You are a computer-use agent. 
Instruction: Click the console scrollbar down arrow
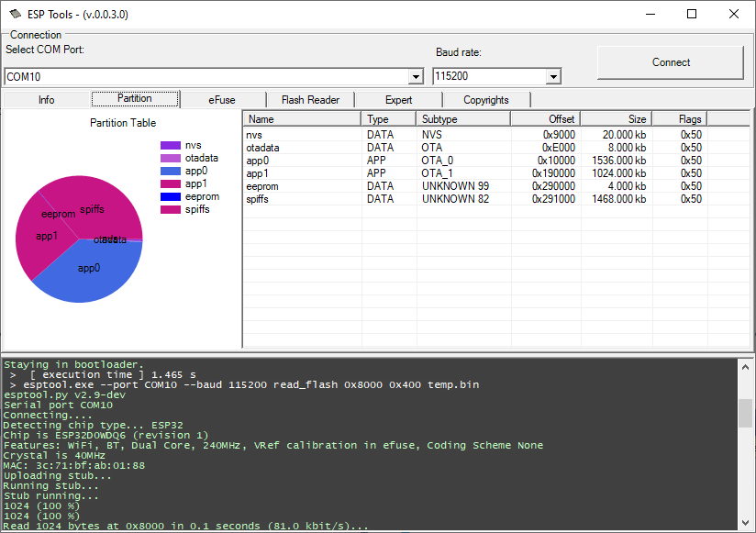745,523
